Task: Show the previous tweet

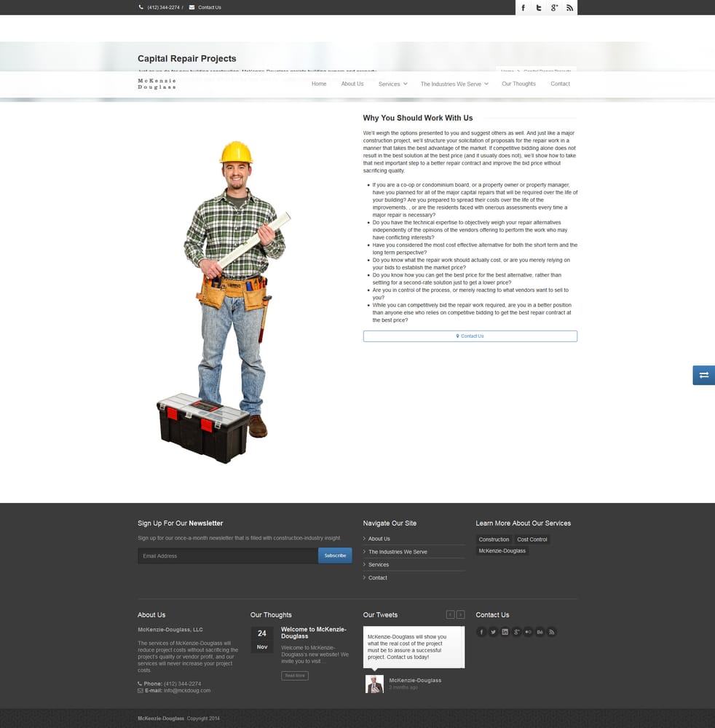Action: (451, 614)
